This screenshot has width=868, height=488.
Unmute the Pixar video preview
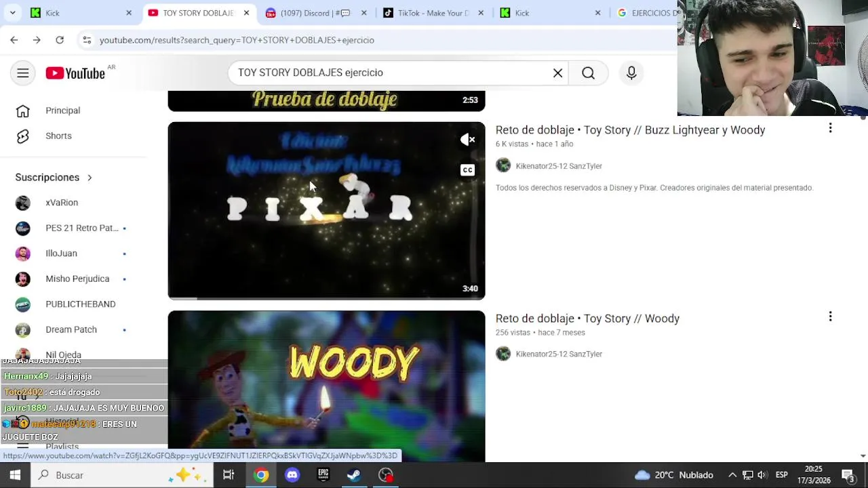click(x=468, y=140)
